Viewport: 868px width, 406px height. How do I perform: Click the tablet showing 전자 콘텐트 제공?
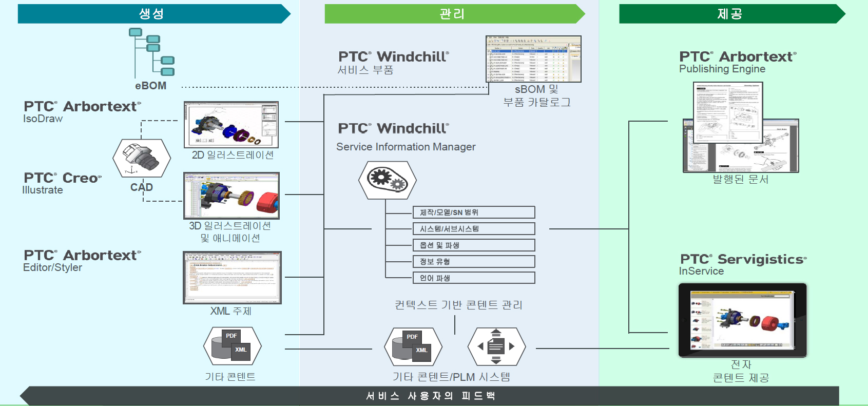(742, 320)
